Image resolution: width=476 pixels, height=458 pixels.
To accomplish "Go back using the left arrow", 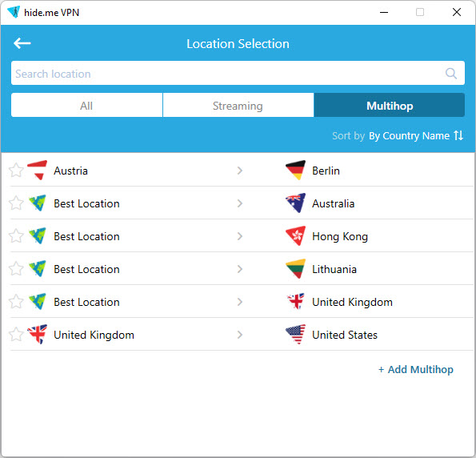I will click(x=22, y=43).
